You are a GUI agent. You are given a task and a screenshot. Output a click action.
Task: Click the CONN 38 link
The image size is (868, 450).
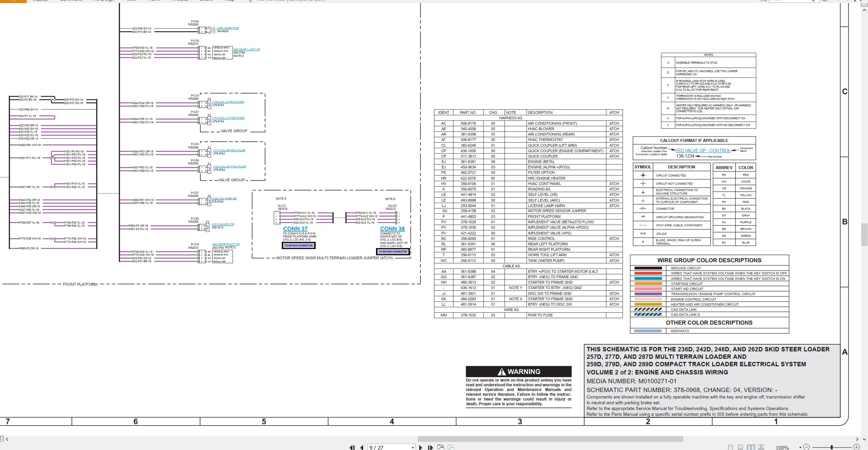click(x=392, y=229)
